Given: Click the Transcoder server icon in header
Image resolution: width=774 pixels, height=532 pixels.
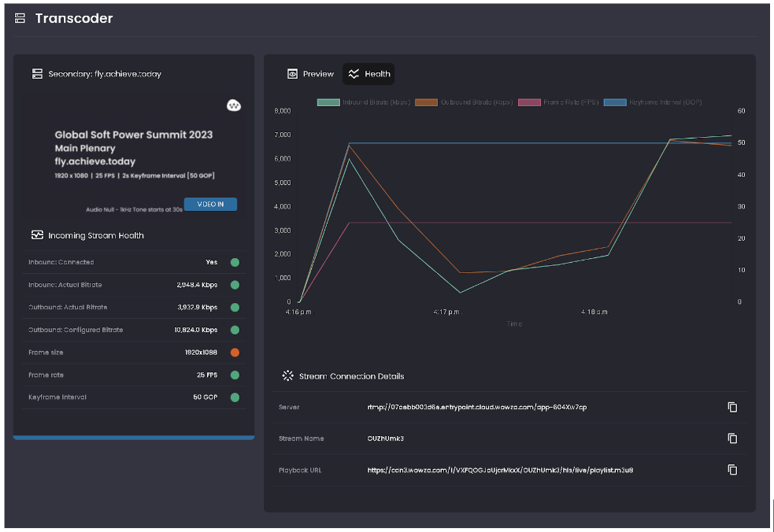Looking at the screenshot, I should 20,18.
